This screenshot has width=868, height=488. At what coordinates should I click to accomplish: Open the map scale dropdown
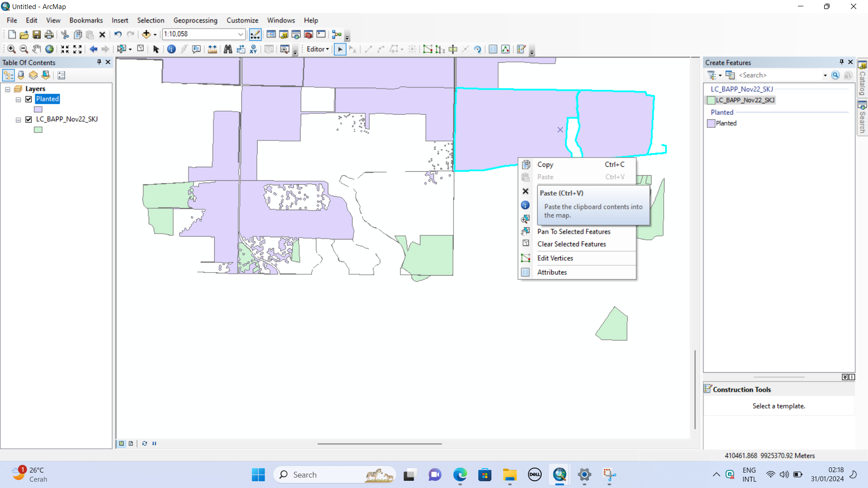(x=241, y=34)
